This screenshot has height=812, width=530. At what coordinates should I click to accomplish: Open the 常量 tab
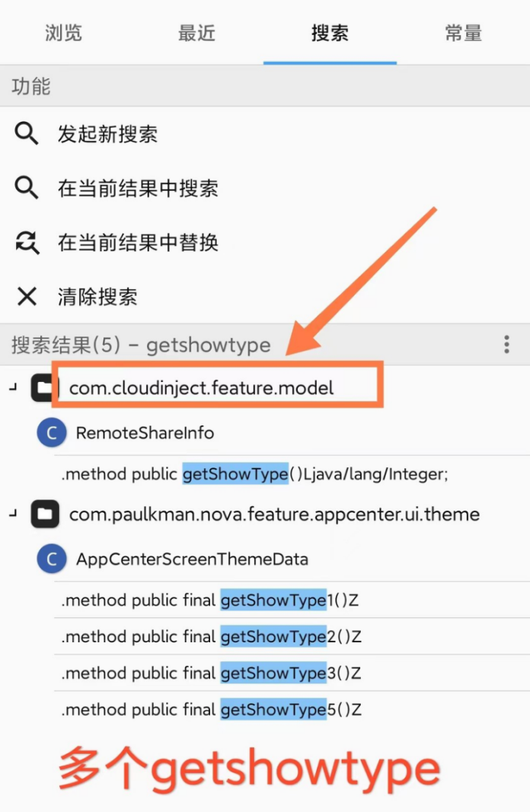463,33
